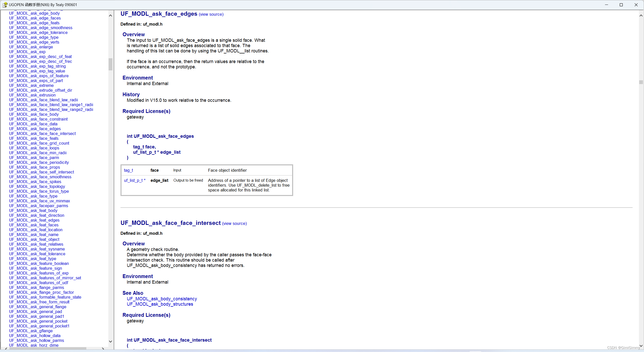Go to UF_MODL_ask_extreme
This screenshot has height=352, width=644.
coord(31,85)
